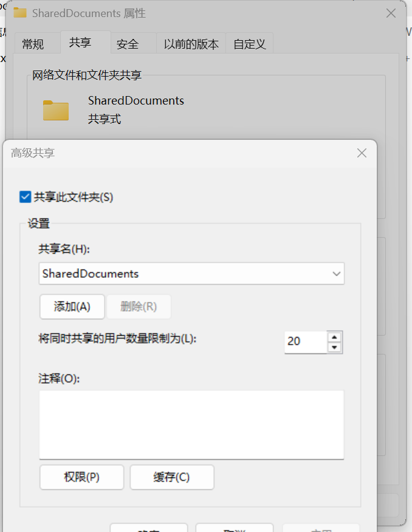Screen dimensions: 412x532
Task: Close the 高级共享 dialog
Action: (x=362, y=153)
